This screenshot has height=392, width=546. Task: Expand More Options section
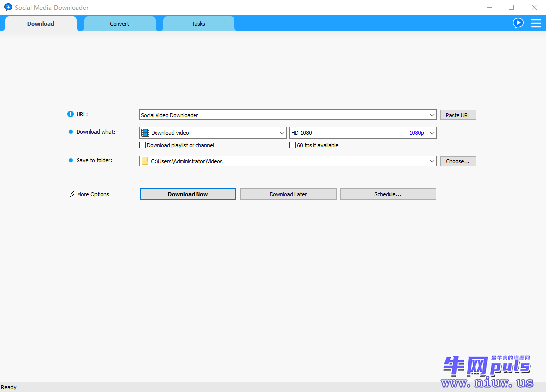pyautogui.click(x=88, y=194)
